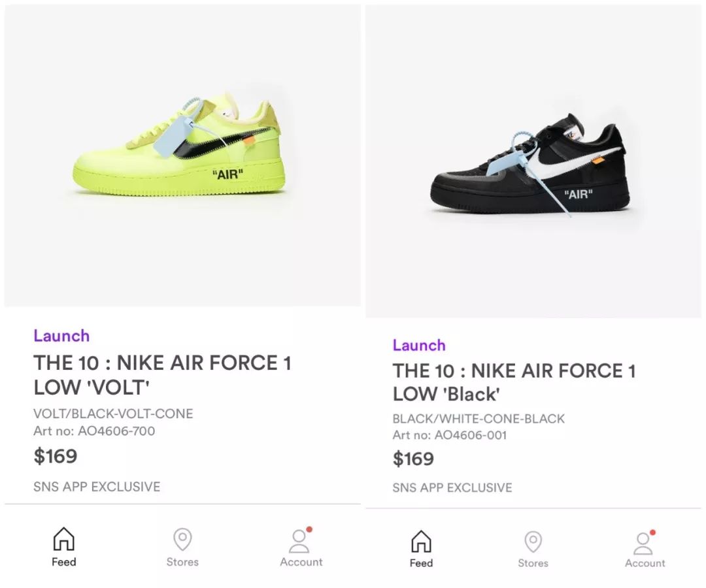Click the red notification dot on right Account

[652, 532]
